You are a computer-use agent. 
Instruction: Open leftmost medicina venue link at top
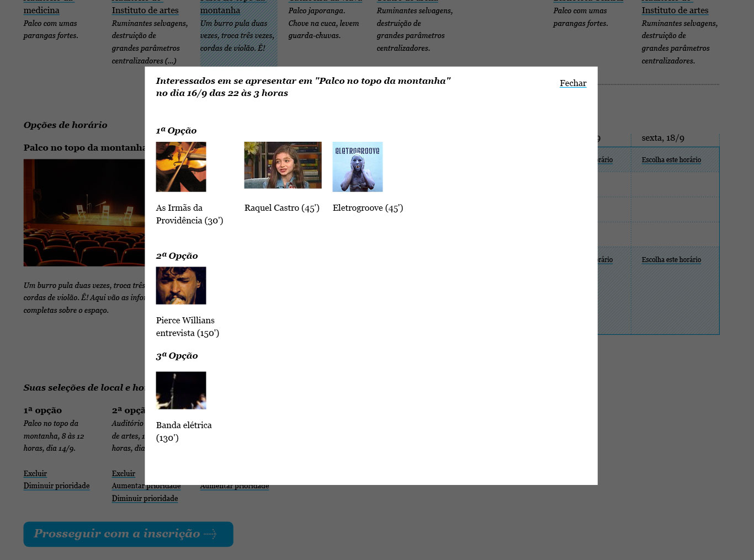41,10
